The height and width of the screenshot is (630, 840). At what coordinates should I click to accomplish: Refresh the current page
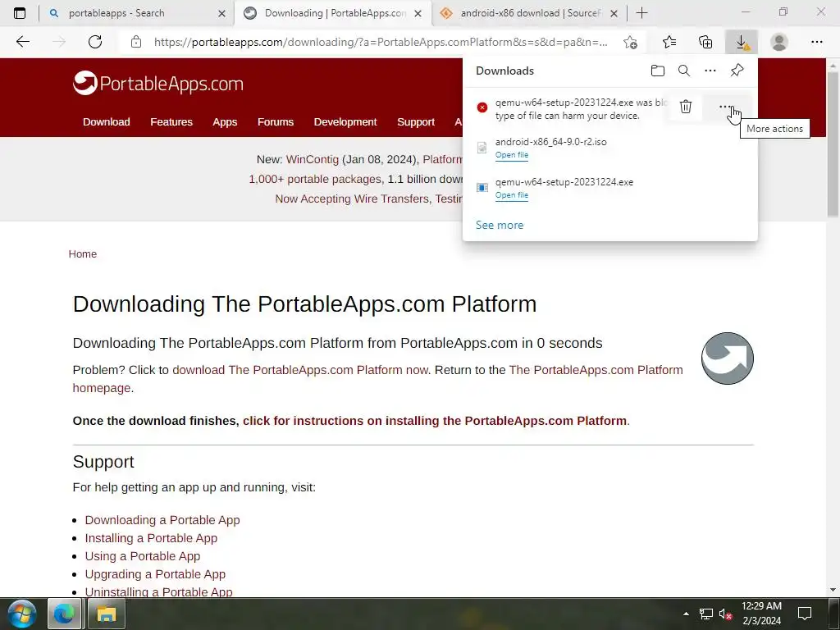click(95, 42)
